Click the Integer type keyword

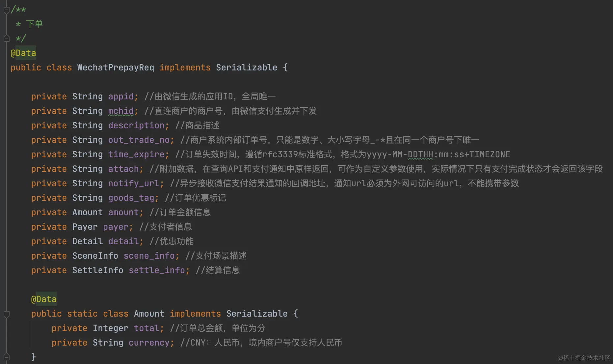click(x=111, y=328)
